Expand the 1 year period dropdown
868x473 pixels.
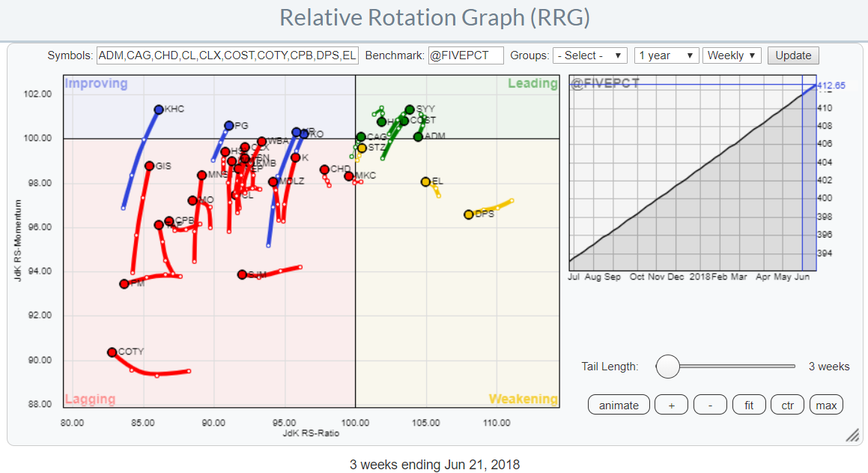[667, 55]
